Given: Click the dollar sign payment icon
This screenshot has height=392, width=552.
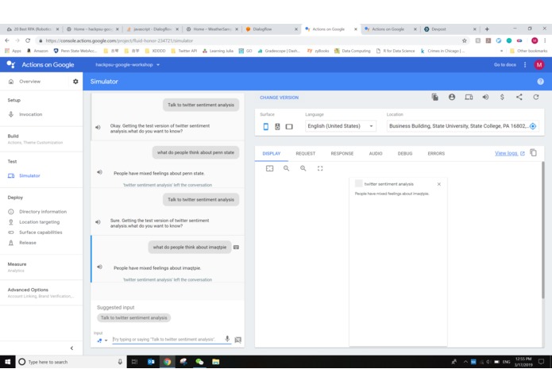Looking at the screenshot, I should coord(502,97).
